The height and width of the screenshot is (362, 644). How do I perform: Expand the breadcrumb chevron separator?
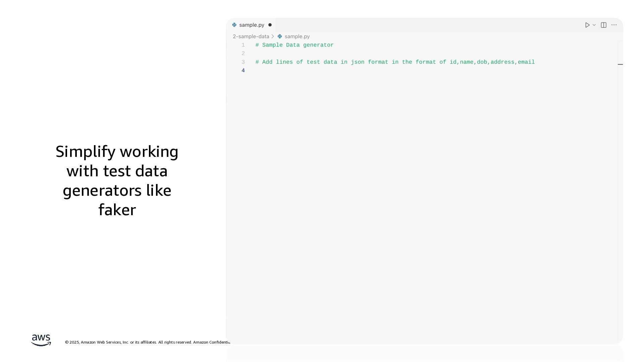click(x=273, y=37)
